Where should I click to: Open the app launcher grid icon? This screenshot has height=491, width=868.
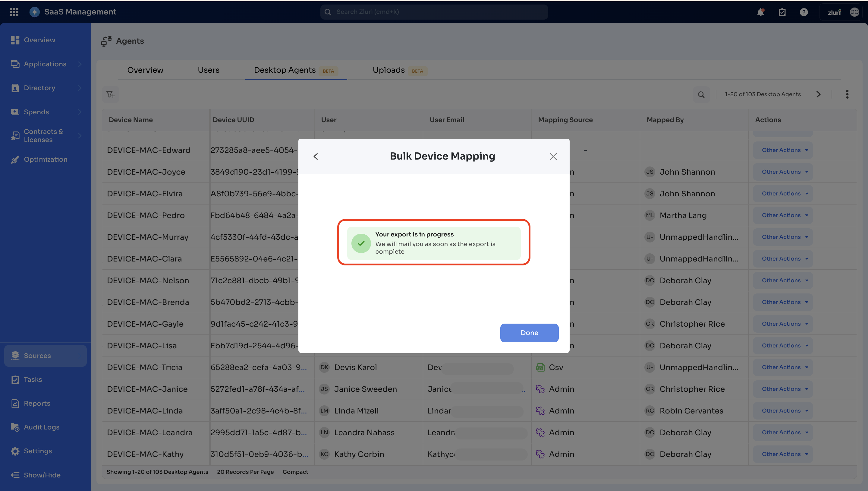[14, 12]
